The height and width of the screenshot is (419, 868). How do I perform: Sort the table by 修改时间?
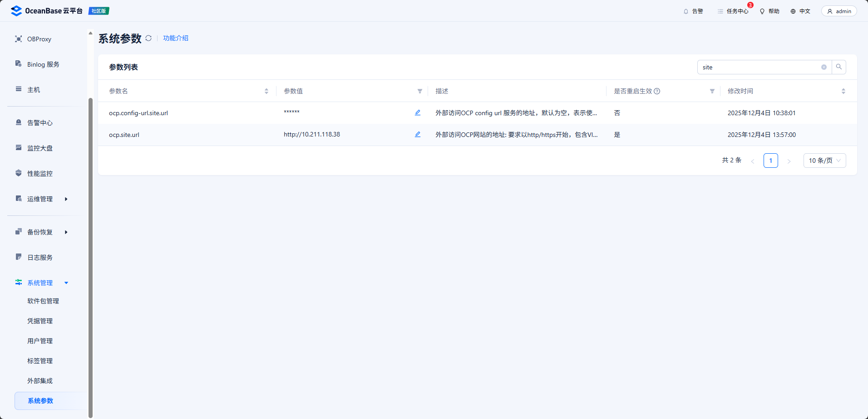(x=843, y=91)
